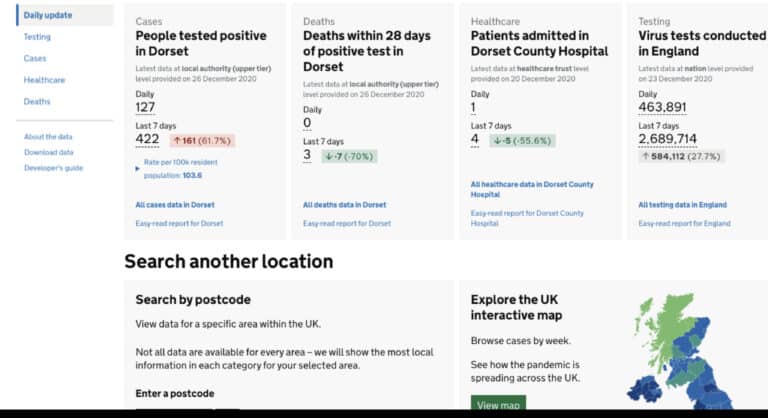Open the Developer's guide link
Viewport: 768px width, 418px height.
[53, 168]
